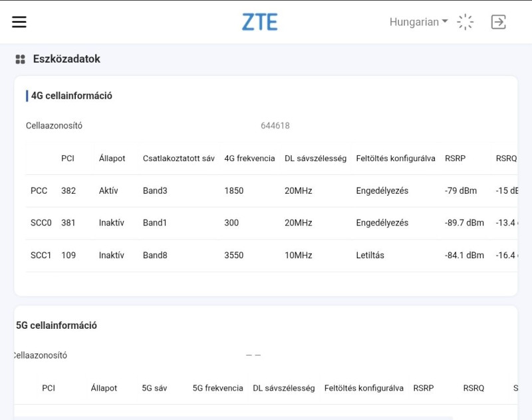Image resolution: width=532 pixels, height=420 pixels.
Task: Click the logout icon
Action: point(499,22)
